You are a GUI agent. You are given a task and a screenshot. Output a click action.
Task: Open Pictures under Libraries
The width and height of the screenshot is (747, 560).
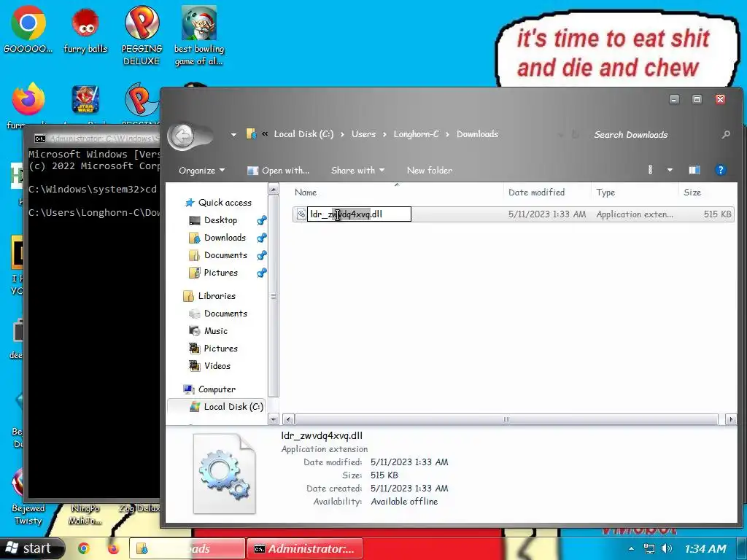pos(214,349)
